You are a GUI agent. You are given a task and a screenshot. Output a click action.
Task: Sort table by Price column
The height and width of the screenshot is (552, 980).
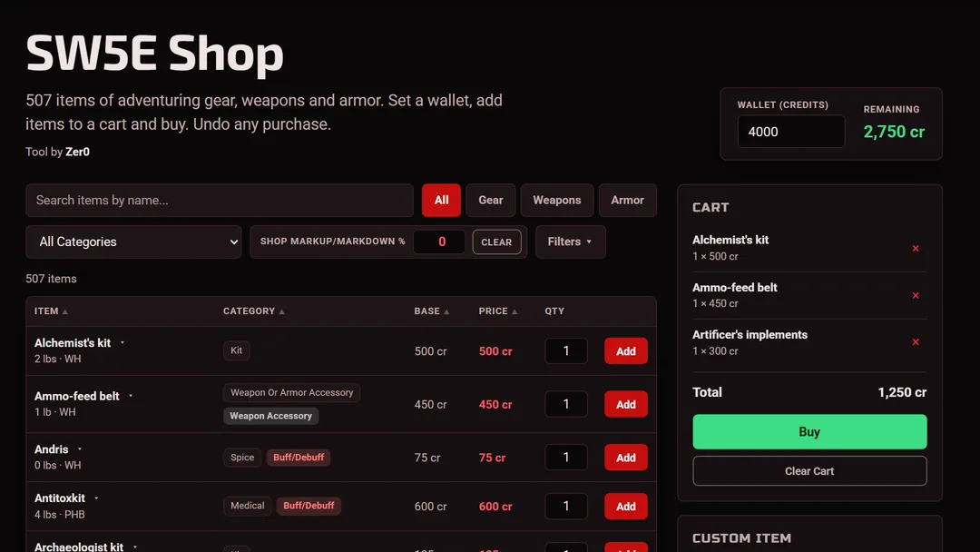click(497, 310)
